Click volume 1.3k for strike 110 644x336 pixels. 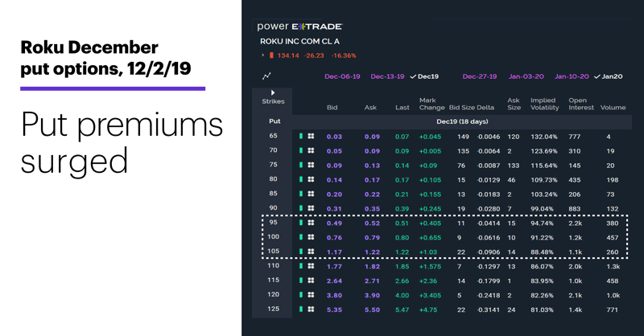coord(613,267)
